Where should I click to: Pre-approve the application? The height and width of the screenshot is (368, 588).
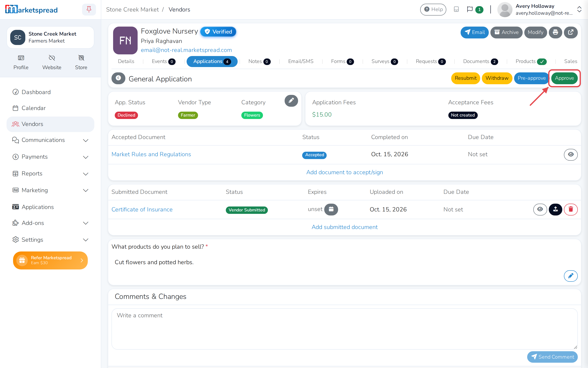click(531, 78)
